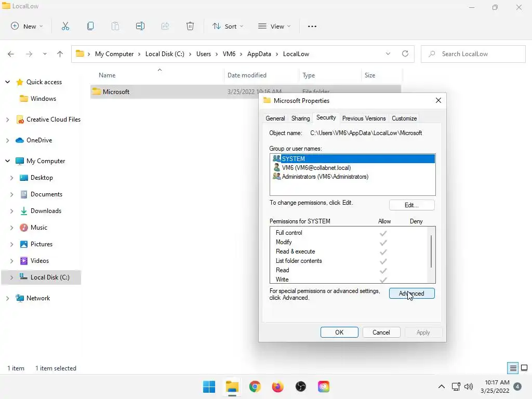Close the Microsoft Properties dialog
The height and width of the screenshot is (399, 532).
pyautogui.click(x=438, y=100)
